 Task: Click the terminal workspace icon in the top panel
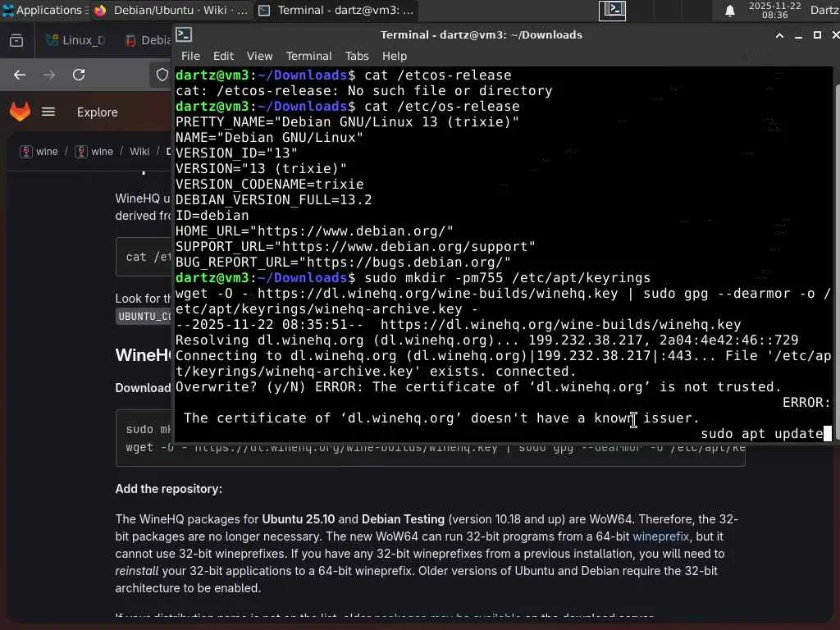612,10
